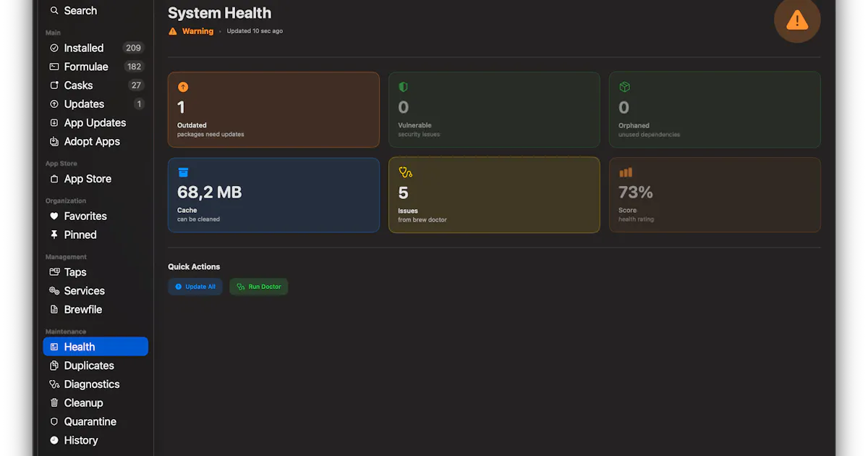Screen dimensions: 868x456
Task: Open History page
Action: pos(95,440)
